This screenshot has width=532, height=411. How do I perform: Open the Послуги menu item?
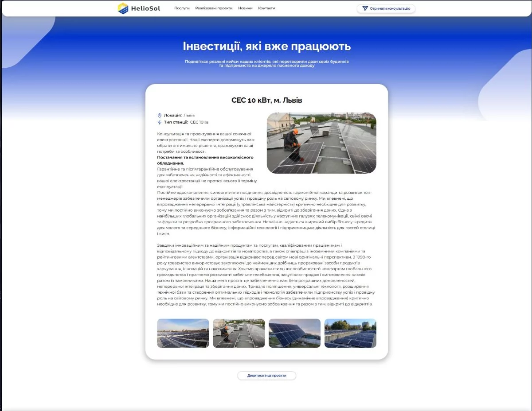[182, 8]
